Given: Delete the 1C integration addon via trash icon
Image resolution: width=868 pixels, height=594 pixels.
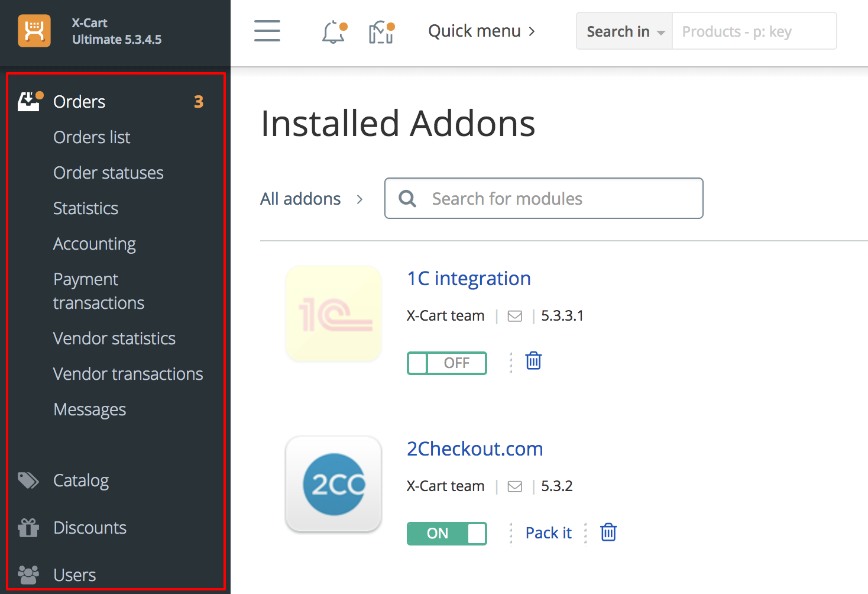Looking at the screenshot, I should pyautogui.click(x=533, y=361).
